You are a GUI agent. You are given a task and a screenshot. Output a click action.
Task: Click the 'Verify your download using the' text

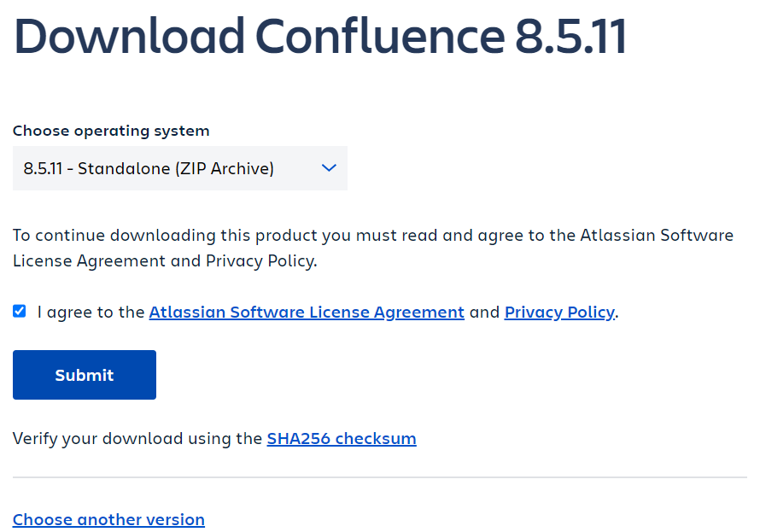pyautogui.click(x=137, y=438)
